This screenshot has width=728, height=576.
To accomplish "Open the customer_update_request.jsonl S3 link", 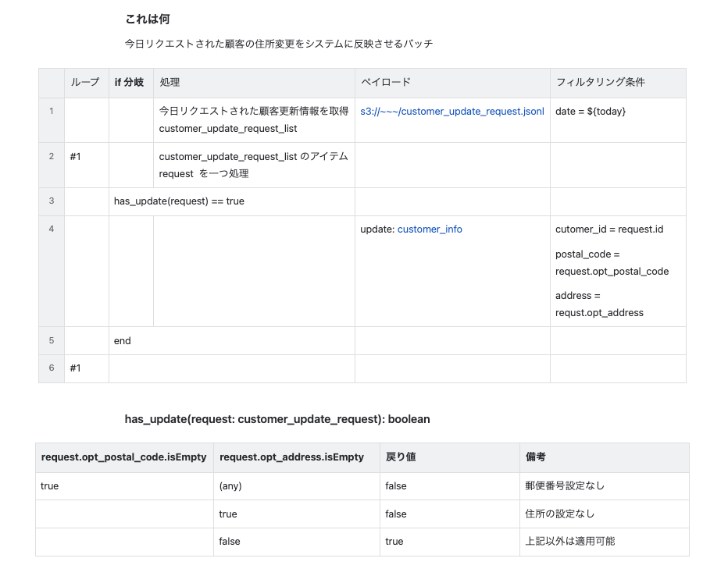I will pos(451,112).
